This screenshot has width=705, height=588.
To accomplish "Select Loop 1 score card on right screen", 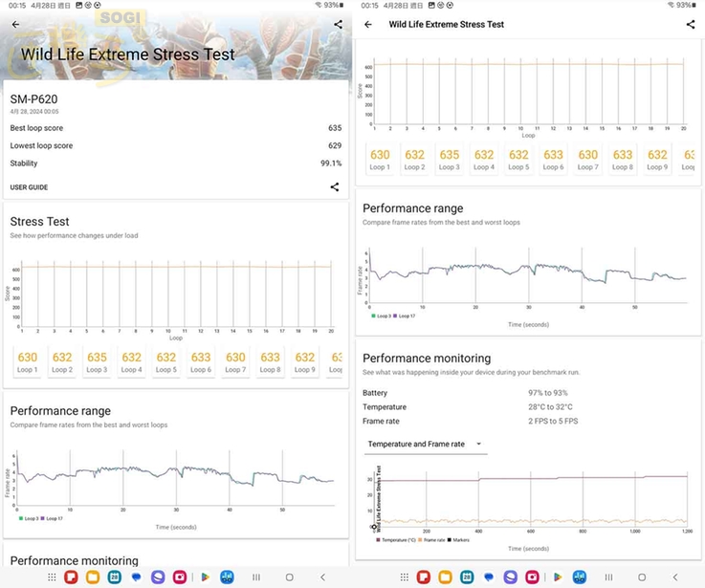I will 380,160.
